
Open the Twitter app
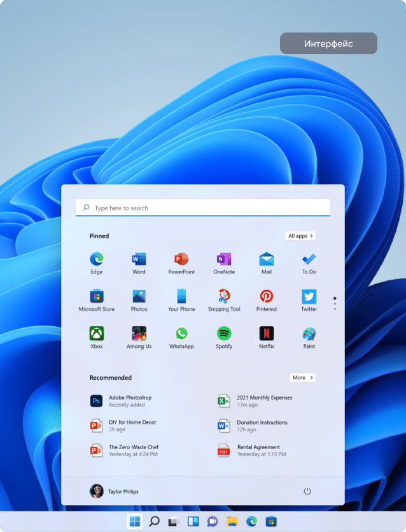309,300
